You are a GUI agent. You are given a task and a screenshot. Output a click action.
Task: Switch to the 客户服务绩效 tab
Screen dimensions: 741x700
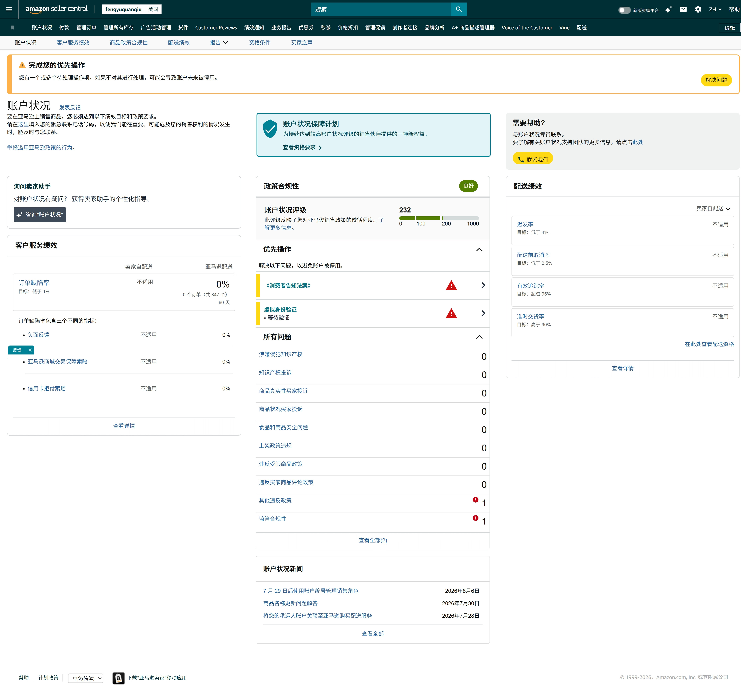point(73,43)
